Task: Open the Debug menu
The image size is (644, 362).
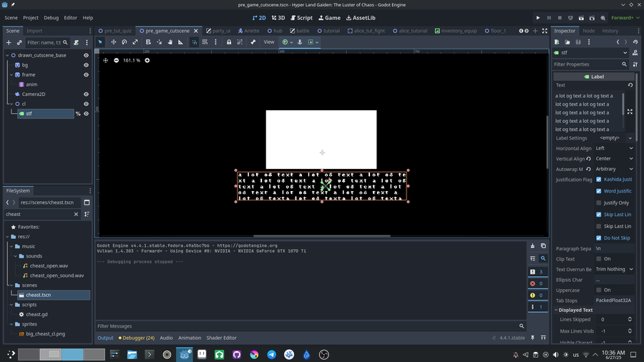Action: 52,18
